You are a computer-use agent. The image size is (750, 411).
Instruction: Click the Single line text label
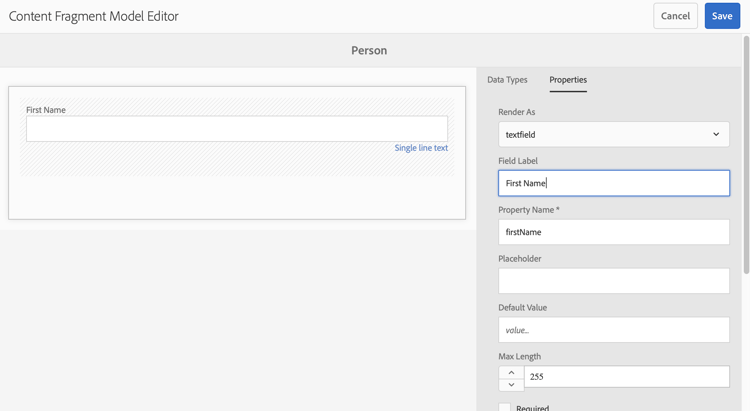pos(421,148)
